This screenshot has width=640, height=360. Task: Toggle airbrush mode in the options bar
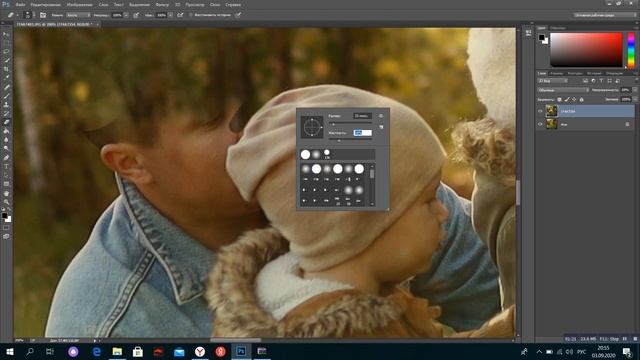pyautogui.click(x=180, y=15)
